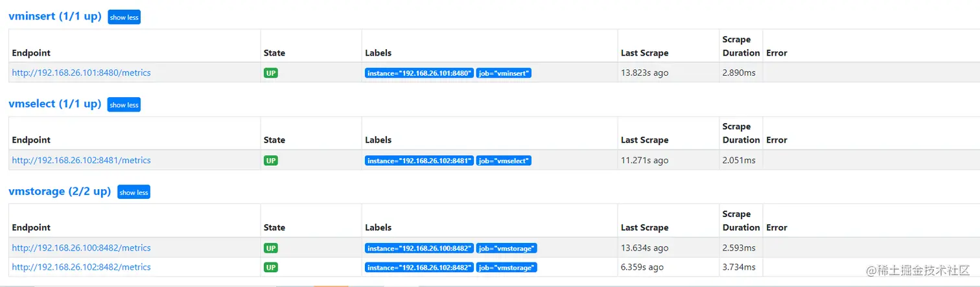Click job="vmstorage" badge in last row
The width and height of the screenshot is (980, 287).
click(x=506, y=267)
